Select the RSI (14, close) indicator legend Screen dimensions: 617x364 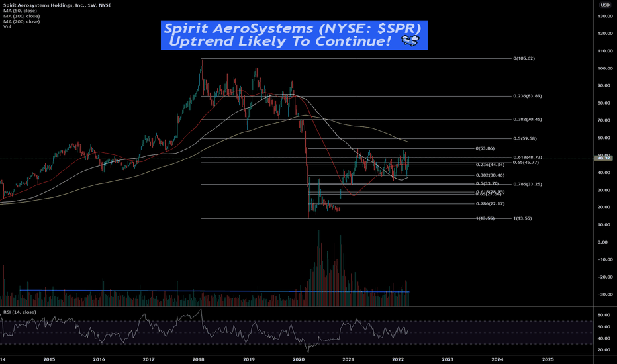(20, 312)
